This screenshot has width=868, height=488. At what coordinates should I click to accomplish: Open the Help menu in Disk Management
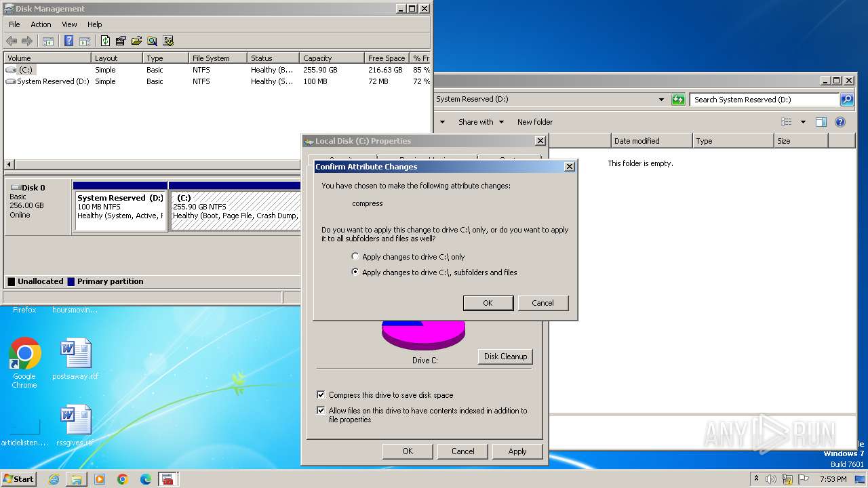(x=95, y=24)
